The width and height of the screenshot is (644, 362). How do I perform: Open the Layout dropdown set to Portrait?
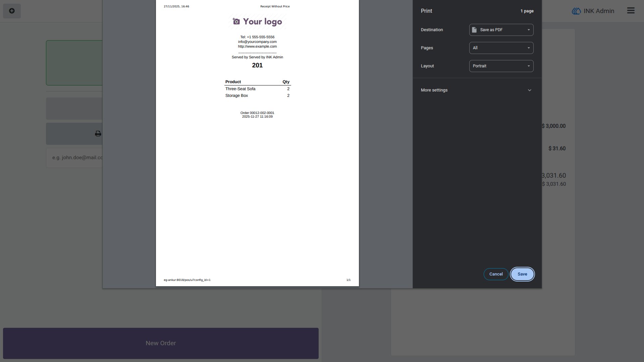501,66
